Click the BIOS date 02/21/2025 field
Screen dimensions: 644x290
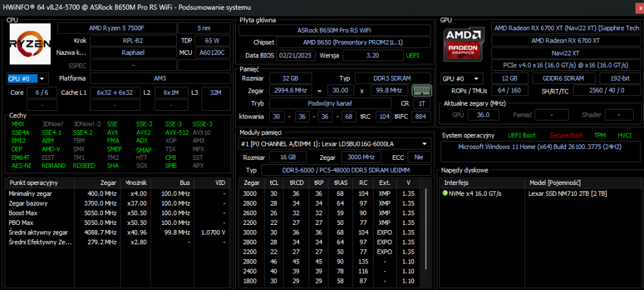tap(296, 55)
